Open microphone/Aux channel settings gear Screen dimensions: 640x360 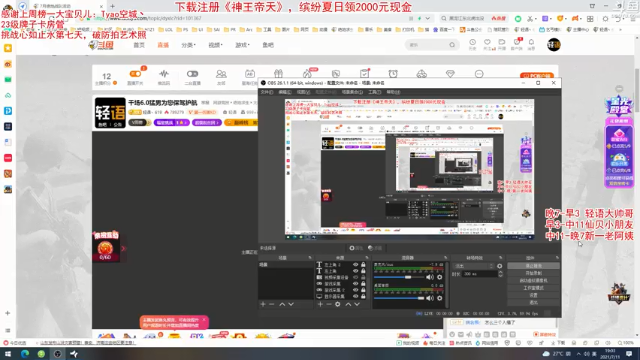coord(440,277)
